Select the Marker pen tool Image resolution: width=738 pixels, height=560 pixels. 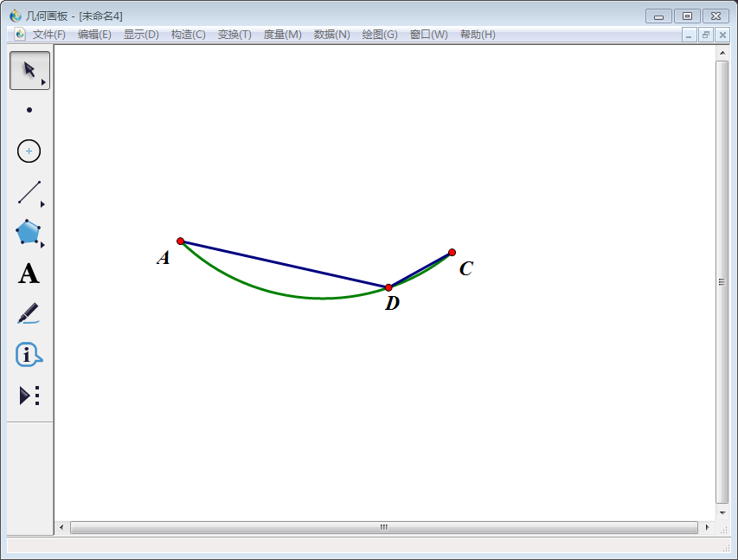29,313
